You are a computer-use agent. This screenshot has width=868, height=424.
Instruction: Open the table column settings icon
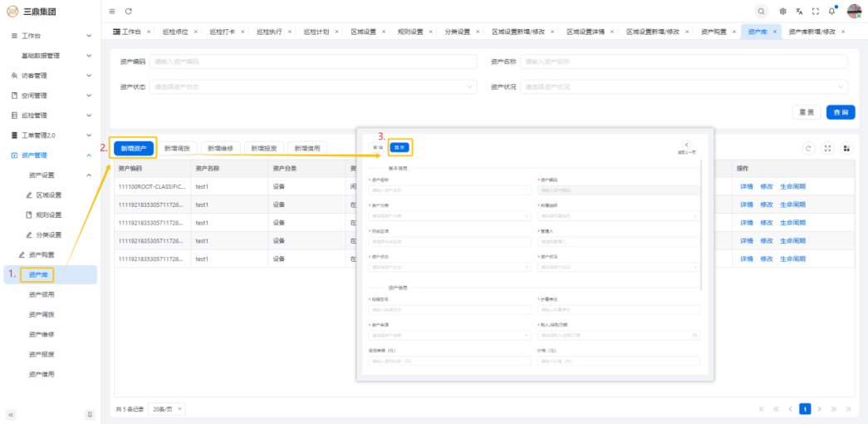point(846,148)
